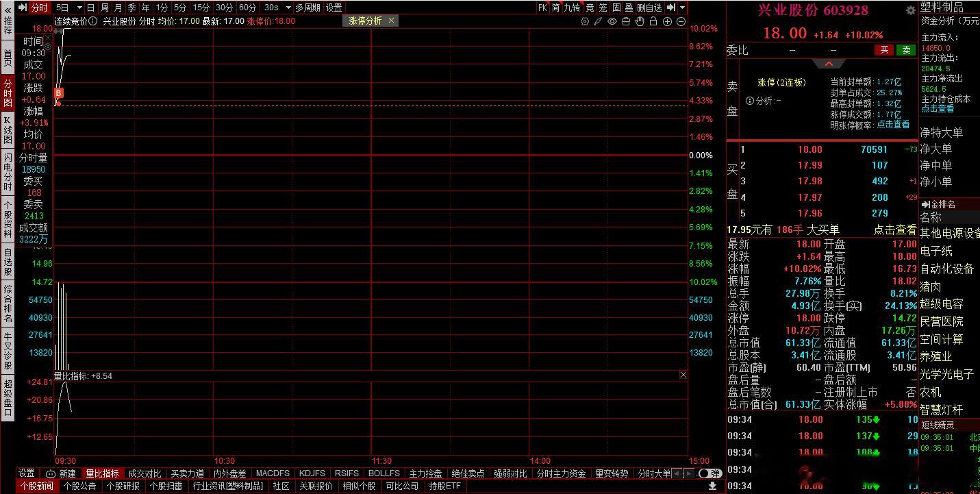Open the 涨停分析 tab

[365, 21]
